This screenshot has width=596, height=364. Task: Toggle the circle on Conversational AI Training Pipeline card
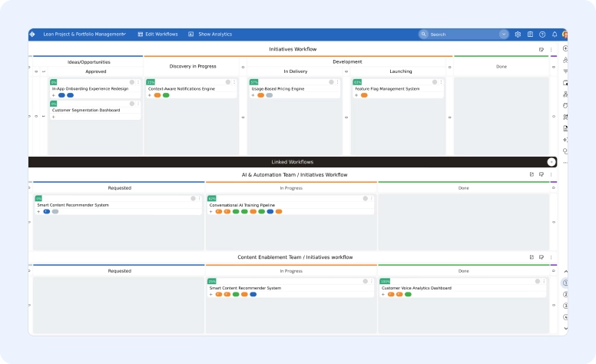pos(365,199)
